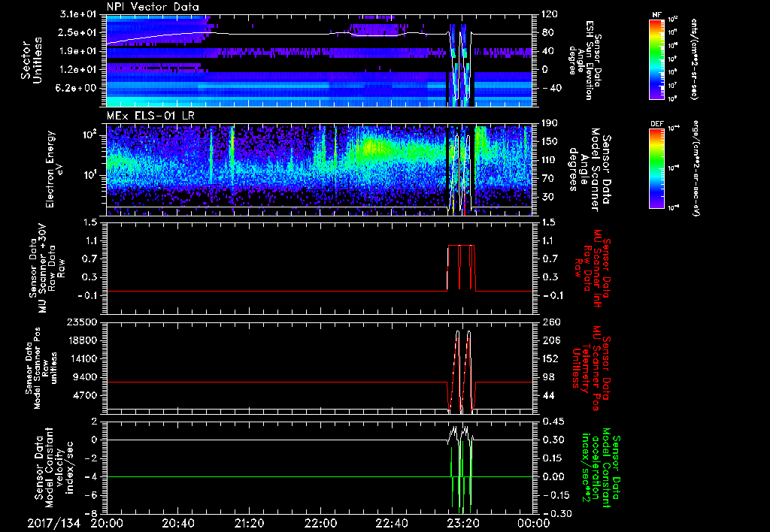The width and height of the screenshot is (770, 532).
Task: Click the Sector Unitless axis label
Action: click(x=32, y=60)
